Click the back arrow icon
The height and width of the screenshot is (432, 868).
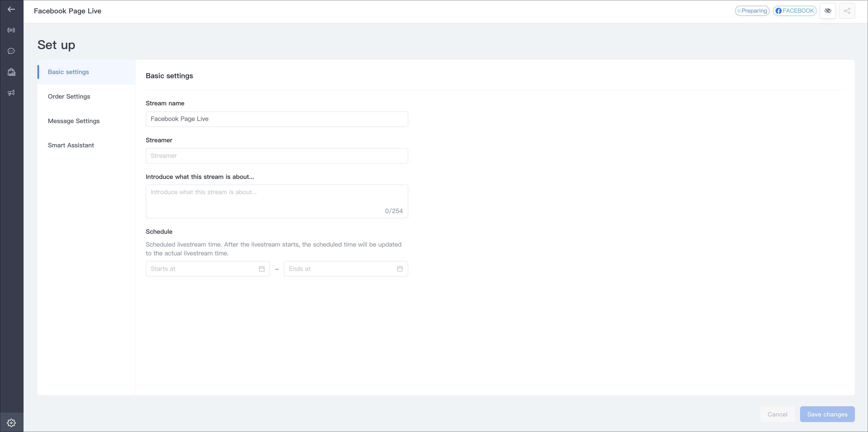point(11,9)
